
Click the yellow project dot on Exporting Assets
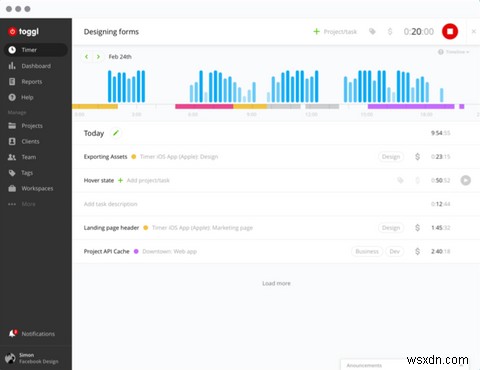coord(134,157)
